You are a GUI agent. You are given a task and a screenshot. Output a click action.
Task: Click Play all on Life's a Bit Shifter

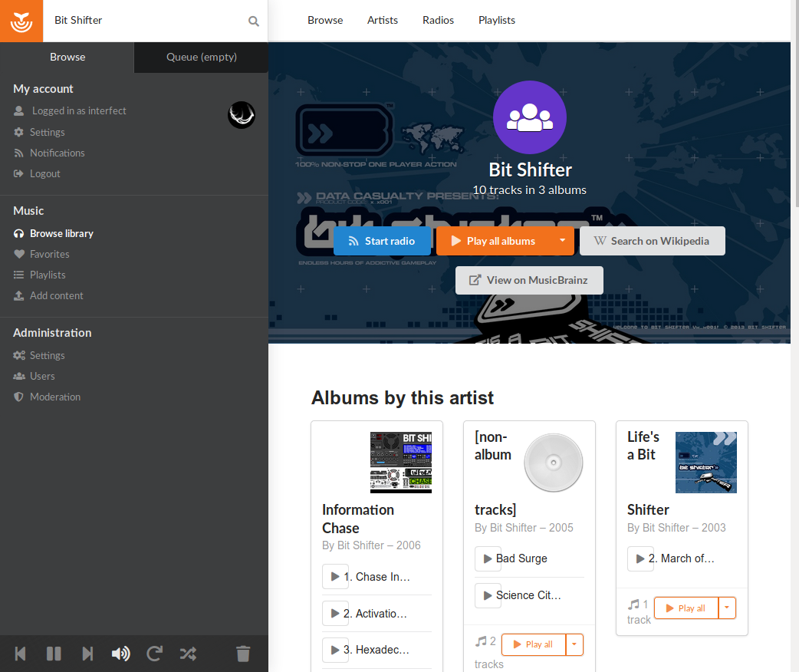pyautogui.click(x=686, y=608)
